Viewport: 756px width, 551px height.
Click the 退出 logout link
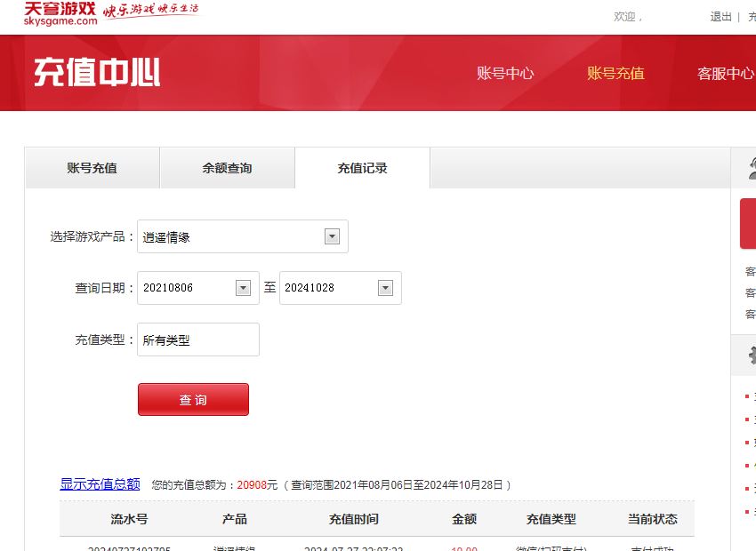pyautogui.click(x=720, y=17)
